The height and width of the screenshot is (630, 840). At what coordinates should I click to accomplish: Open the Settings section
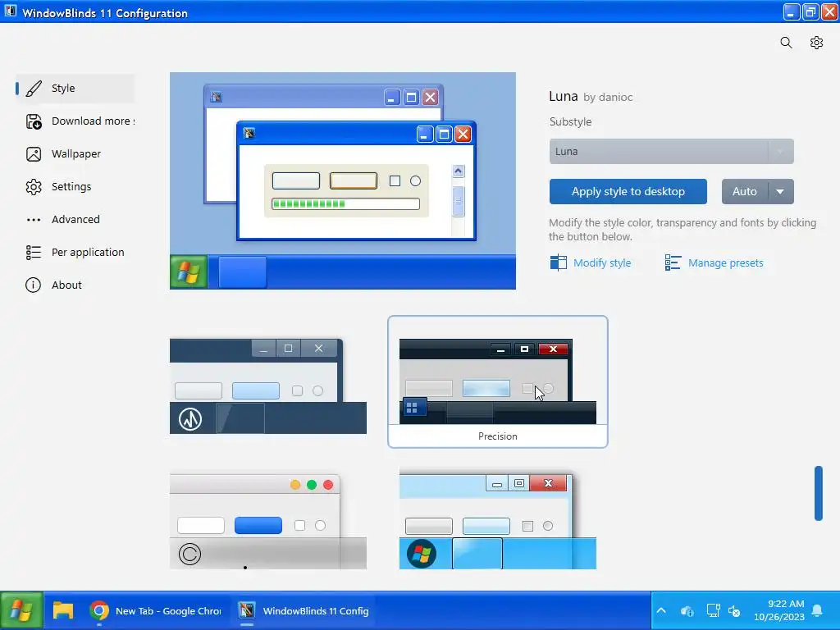click(x=75, y=187)
